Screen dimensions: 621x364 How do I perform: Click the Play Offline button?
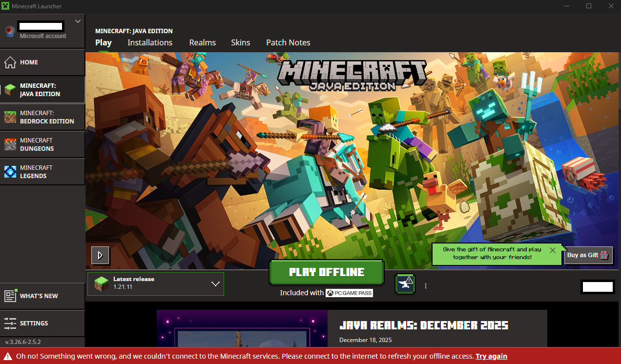coord(327,272)
